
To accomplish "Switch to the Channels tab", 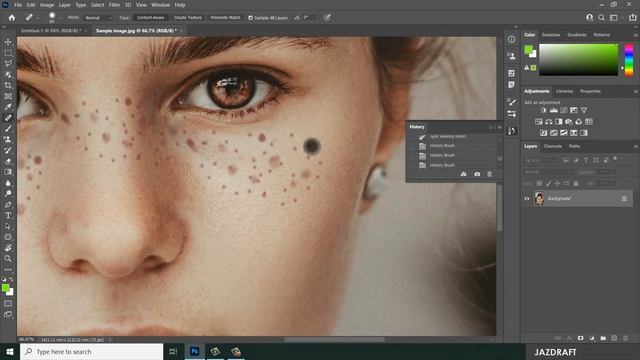I will (x=553, y=146).
